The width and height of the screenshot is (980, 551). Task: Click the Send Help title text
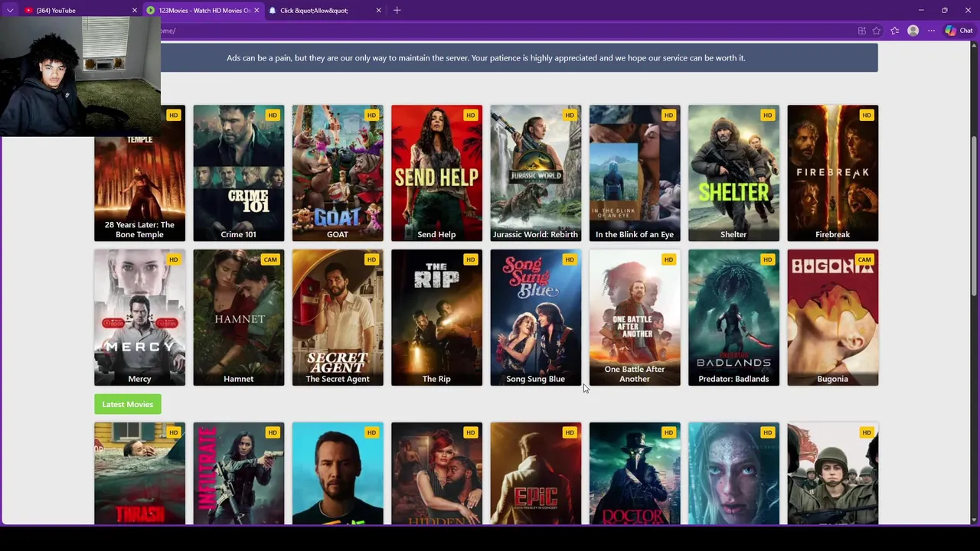(x=436, y=234)
